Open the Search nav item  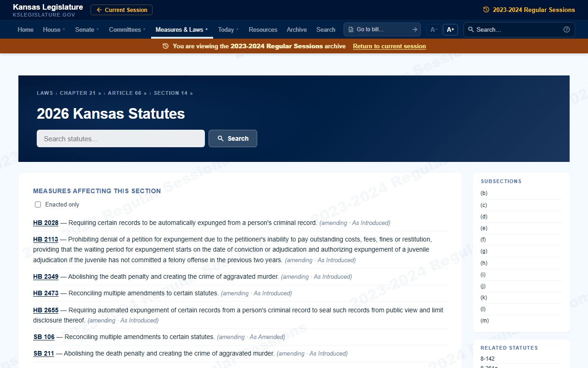326,29
